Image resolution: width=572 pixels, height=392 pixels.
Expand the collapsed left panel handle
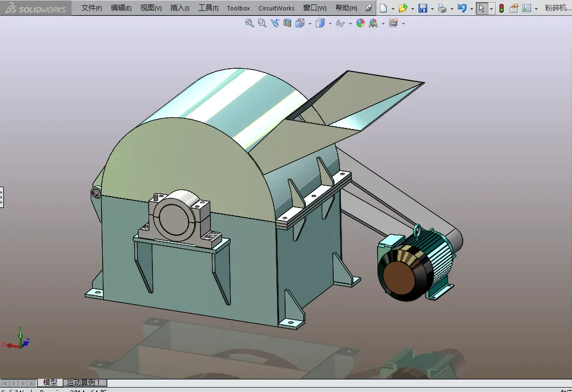coord(2,197)
